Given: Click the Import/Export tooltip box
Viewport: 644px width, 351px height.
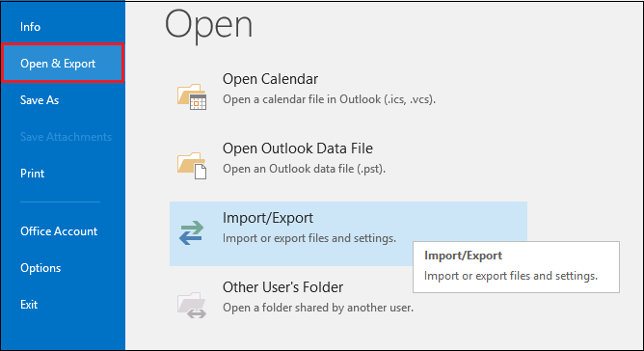Looking at the screenshot, I should pos(517,267).
